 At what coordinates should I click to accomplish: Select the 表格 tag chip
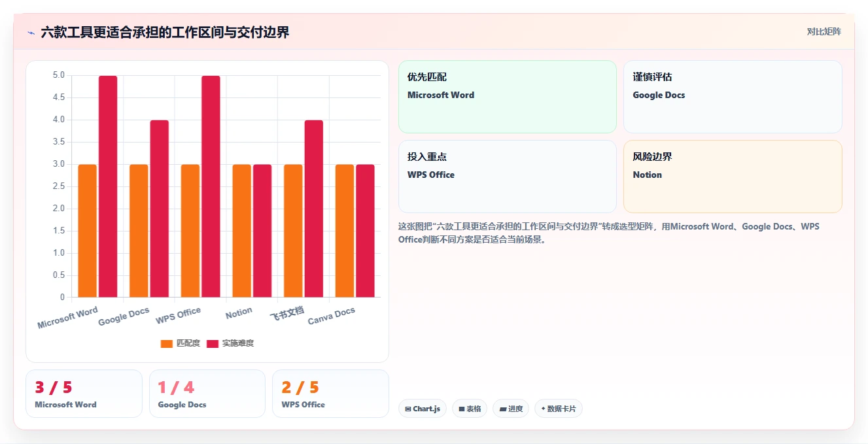[470, 409]
